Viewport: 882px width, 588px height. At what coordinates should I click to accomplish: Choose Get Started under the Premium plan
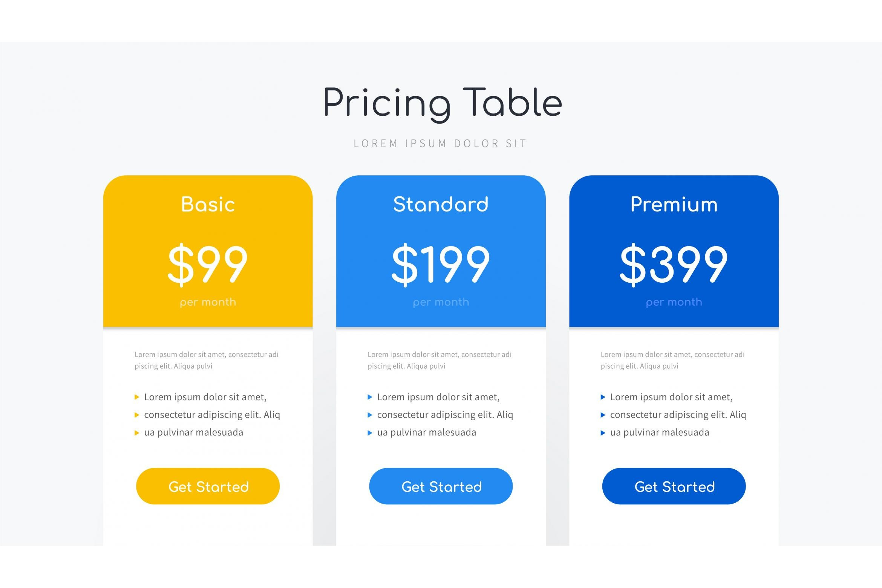pyautogui.click(x=674, y=486)
